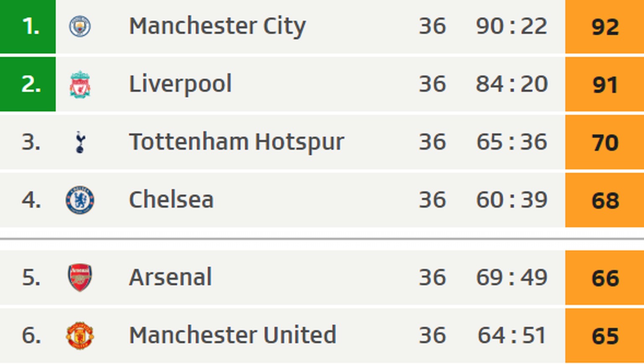Click the Manchester United club crest

pos(80,335)
